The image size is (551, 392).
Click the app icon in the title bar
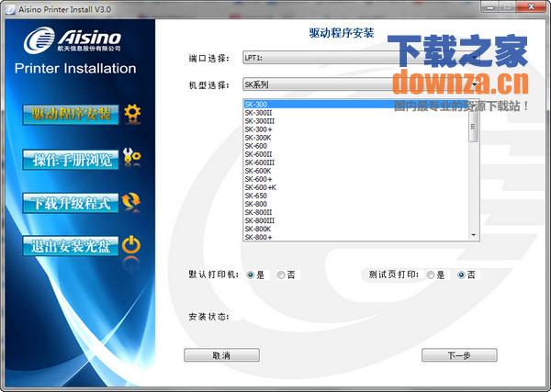(10, 9)
